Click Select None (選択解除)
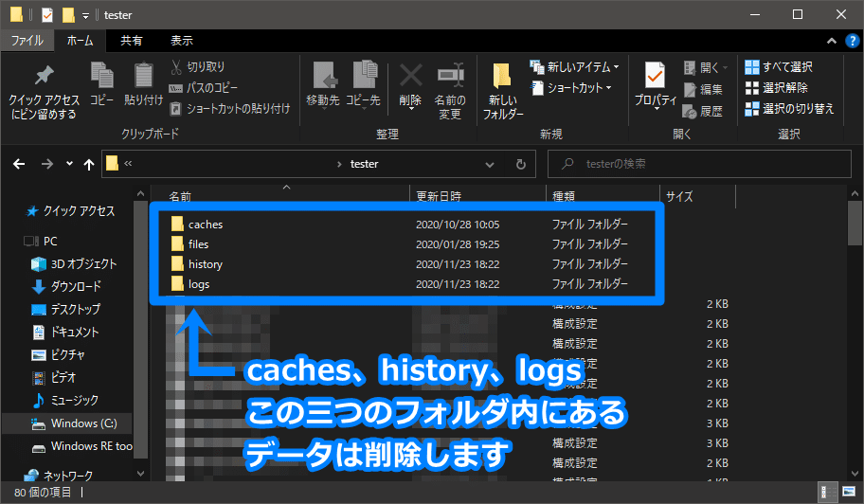Screen dimensions: 864x504 click(776, 87)
